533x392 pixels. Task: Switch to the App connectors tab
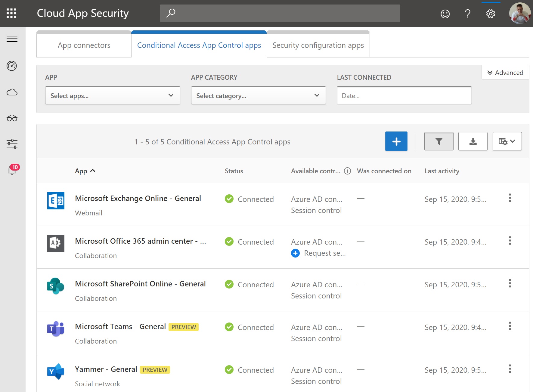[x=84, y=45]
